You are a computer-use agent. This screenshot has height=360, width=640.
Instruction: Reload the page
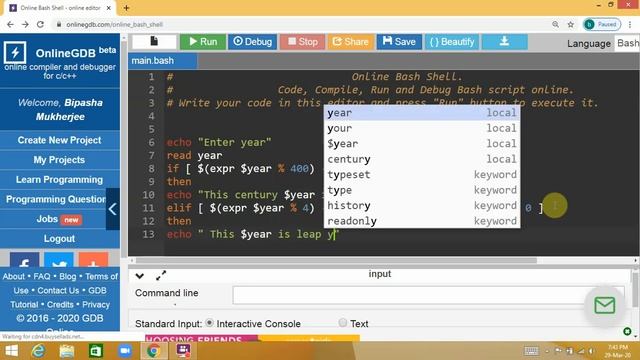40,24
